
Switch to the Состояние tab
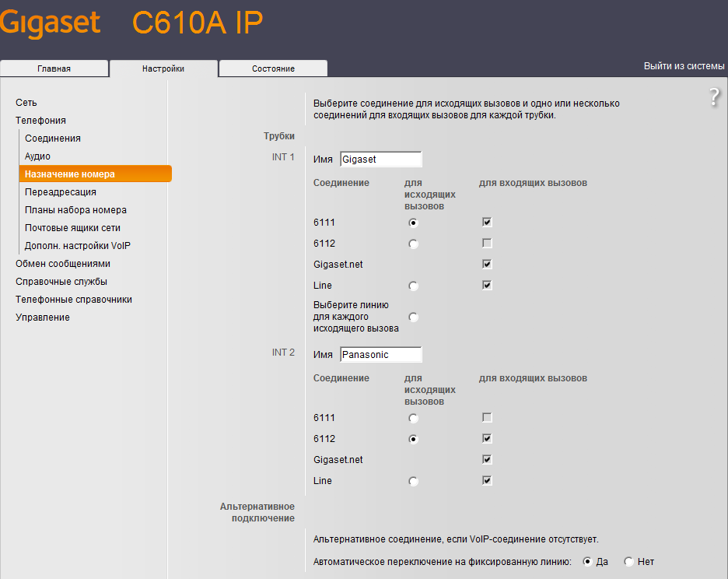point(272,68)
